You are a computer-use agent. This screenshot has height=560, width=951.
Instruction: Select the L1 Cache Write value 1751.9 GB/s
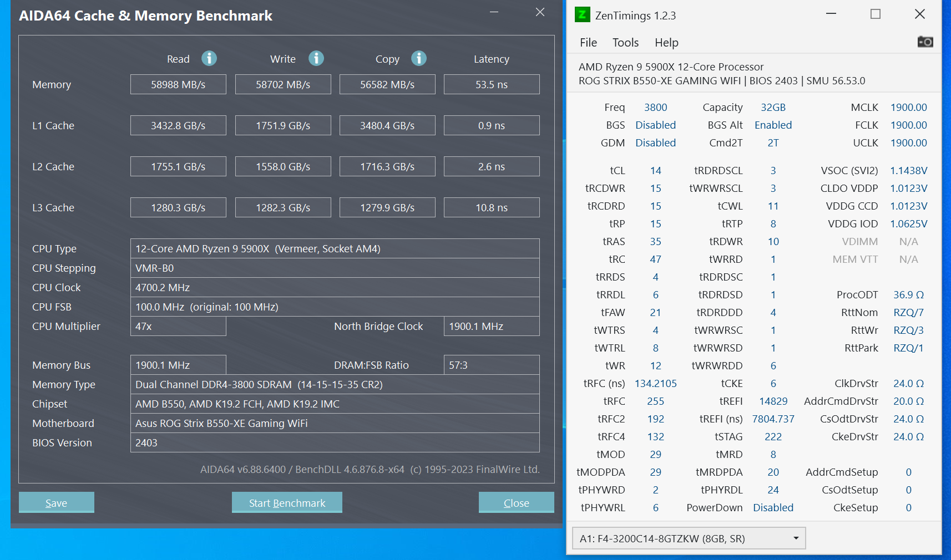pyautogui.click(x=283, y=125)
